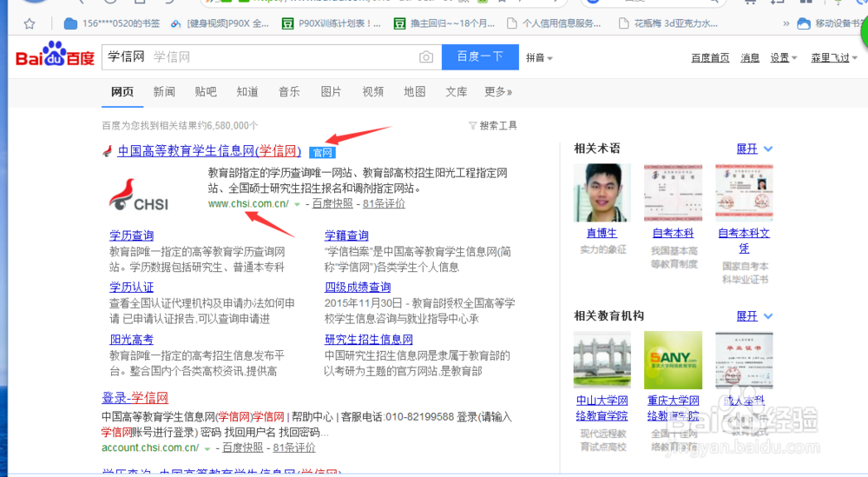Image resolution: width=868 pixels, height=477 pixels.
Task: Switch to the 音乐 tab
Action: [x=289, y=92]
